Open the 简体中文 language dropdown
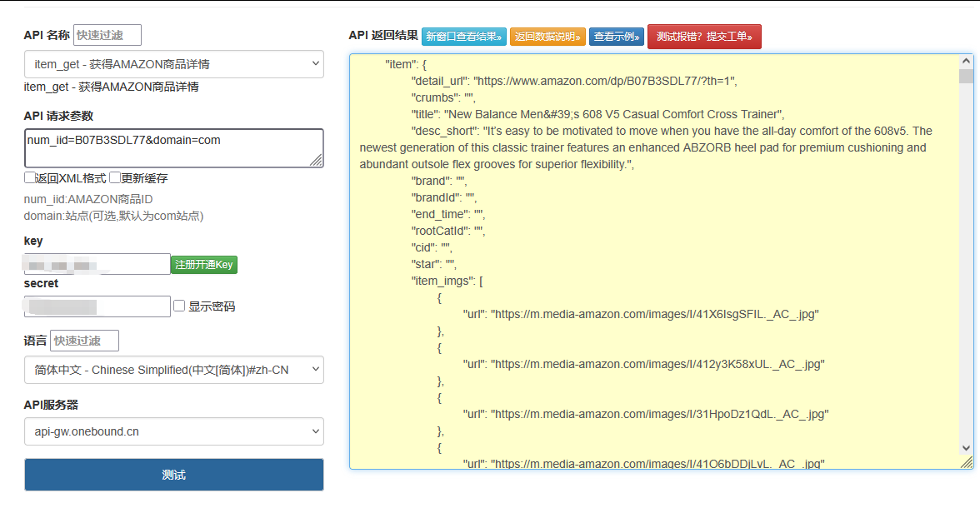This screenshot has width=980, height=508. point(173,370)
